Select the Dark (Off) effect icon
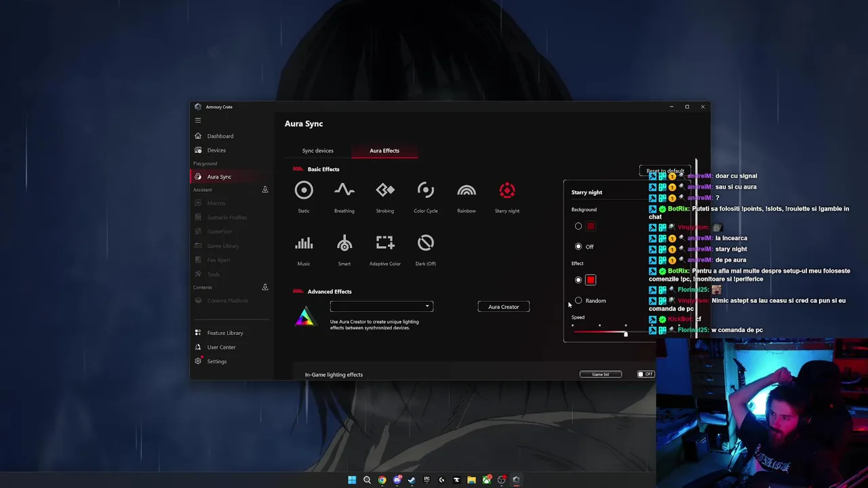Image resolution: width=868 pixels, height=488 pixels. [426, 243]
